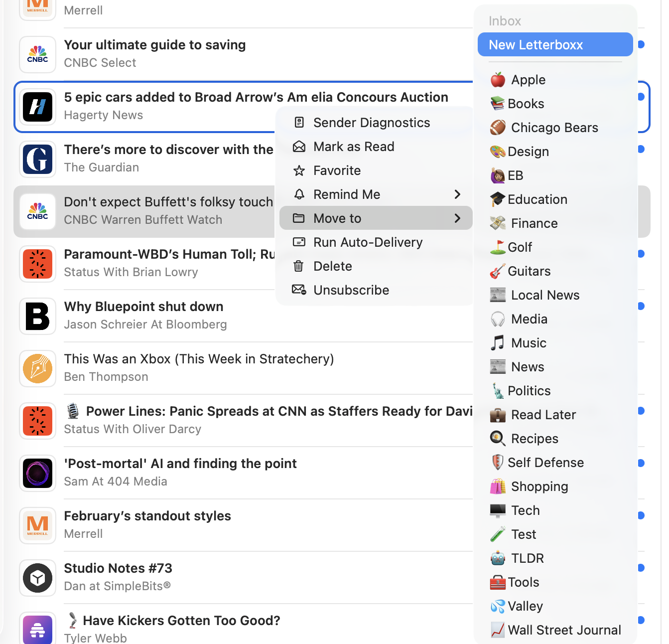
Task: Open the Move to submenu arrow
Action: [x=457, y=218]
